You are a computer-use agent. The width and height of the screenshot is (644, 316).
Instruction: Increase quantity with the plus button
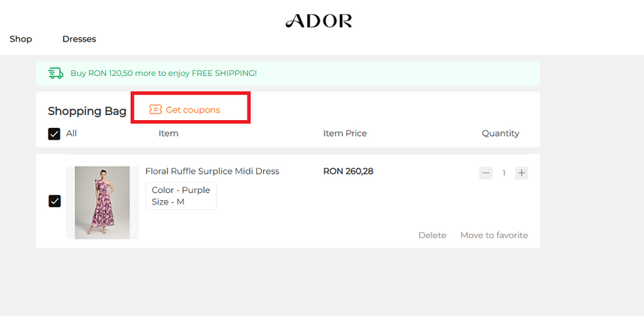[522, 172]
